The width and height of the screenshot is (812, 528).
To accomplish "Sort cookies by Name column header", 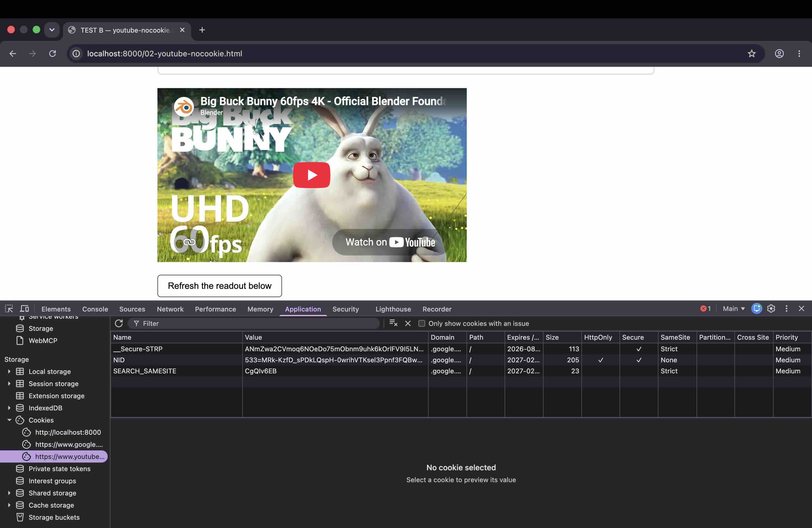I will click(176, 337).
